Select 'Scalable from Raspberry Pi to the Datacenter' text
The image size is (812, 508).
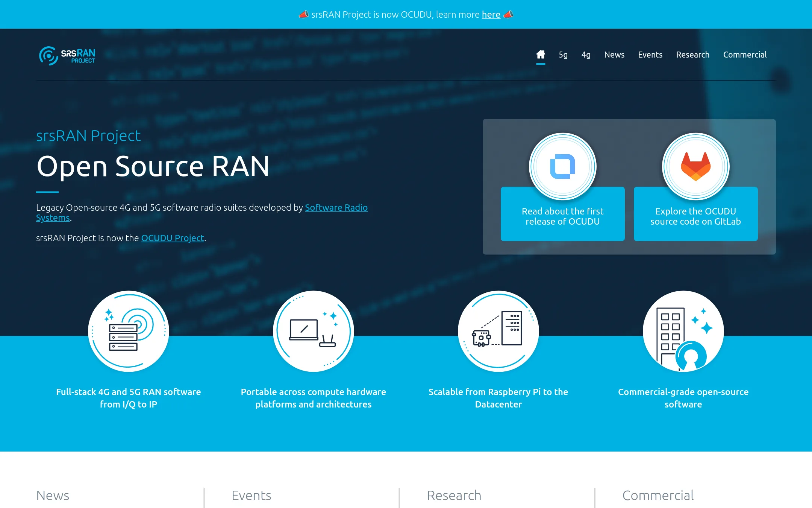[x=498, y=398]
